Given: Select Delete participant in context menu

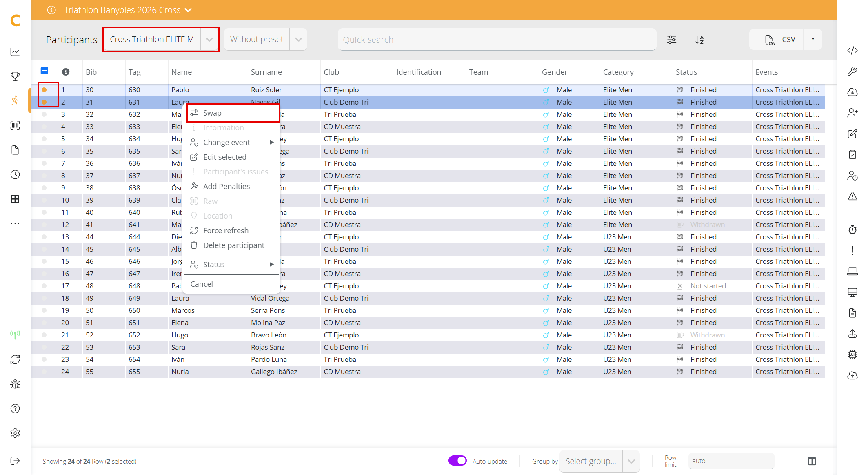Looking at the screenshot, I should coord(231,245).
